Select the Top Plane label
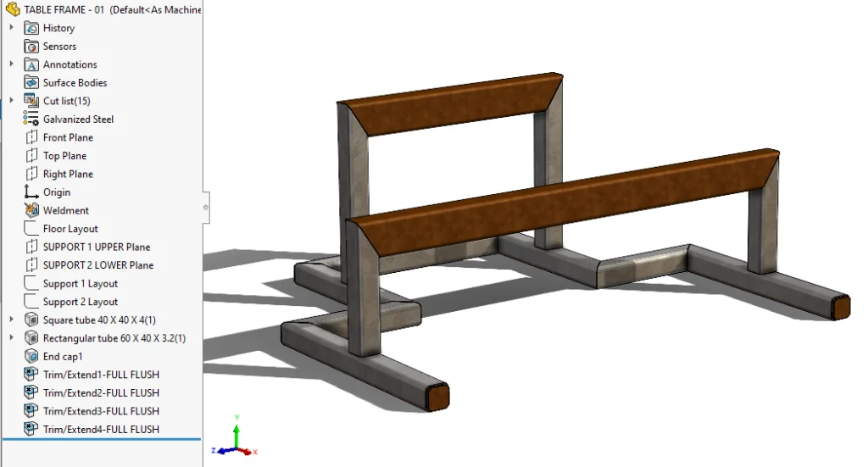The height and width of the screenshot is (467, 868). (x=64, y=155)
